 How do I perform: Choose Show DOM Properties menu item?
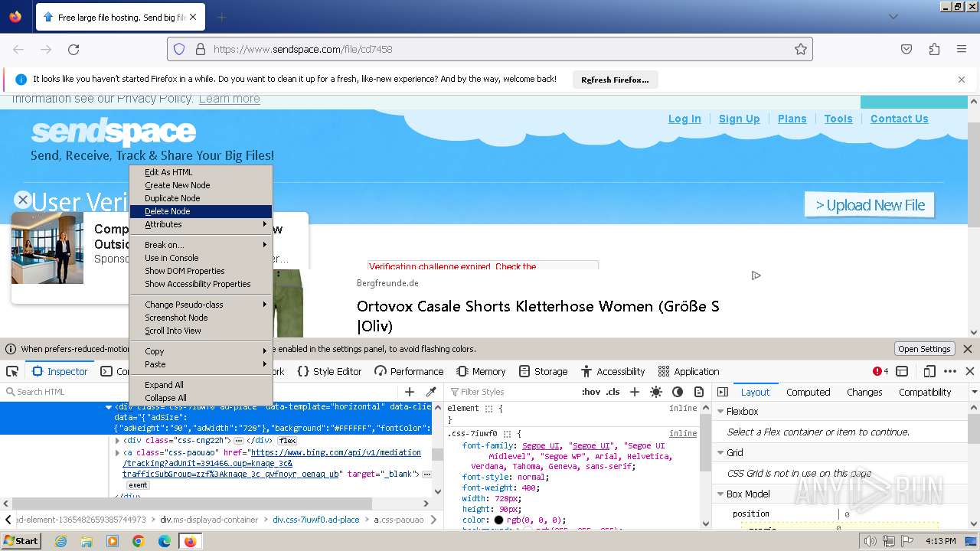point(201,271)
